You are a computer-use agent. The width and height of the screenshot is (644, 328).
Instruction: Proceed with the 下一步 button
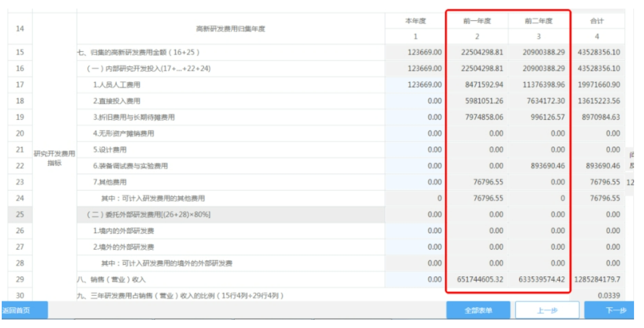click(610, 310)
